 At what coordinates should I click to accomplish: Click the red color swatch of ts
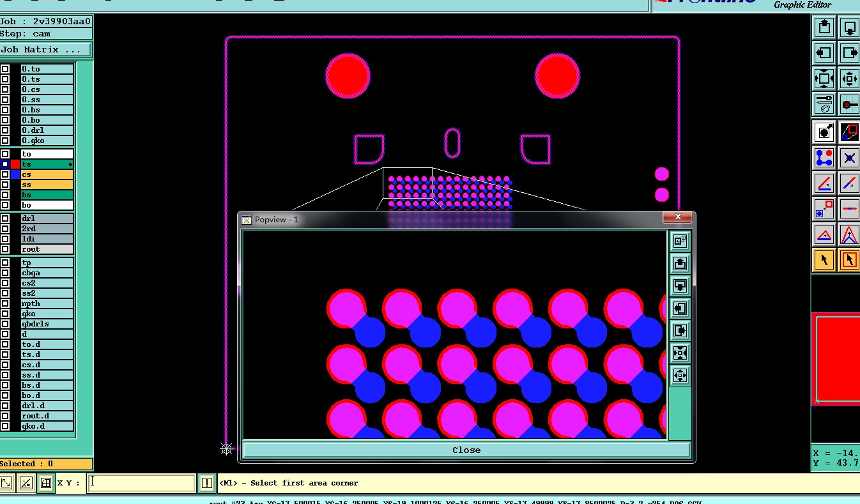(x=15, y=164)
